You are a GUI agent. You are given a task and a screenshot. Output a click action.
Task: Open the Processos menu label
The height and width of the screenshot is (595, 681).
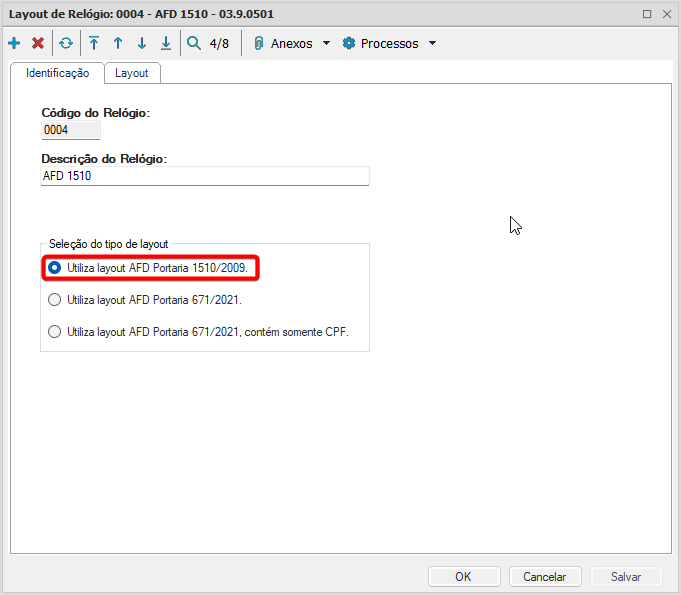pos(390,44)
